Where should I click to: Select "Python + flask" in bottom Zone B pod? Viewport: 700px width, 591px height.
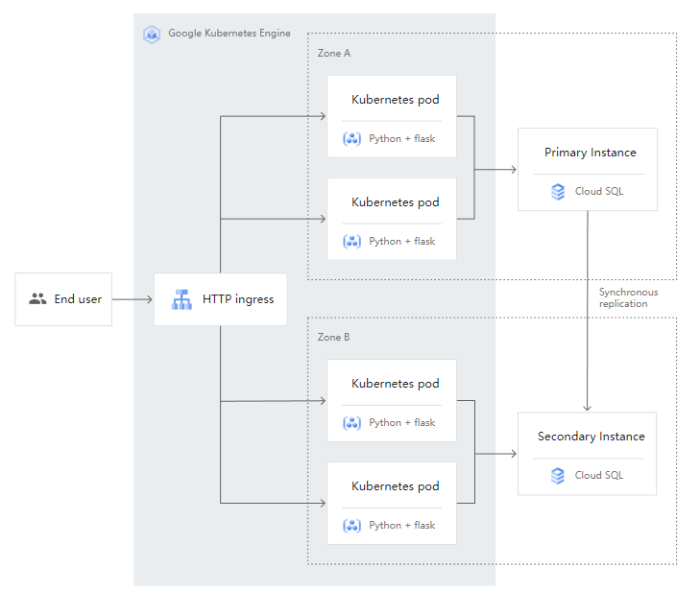coord(401,526)
